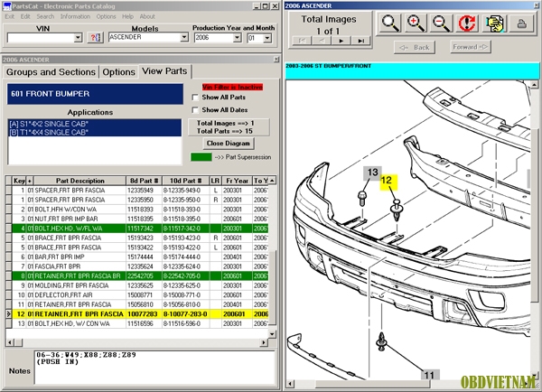Open the Search menu
Image resolution: width=542 pixels, height=392 pixels.
pos(45,16)
